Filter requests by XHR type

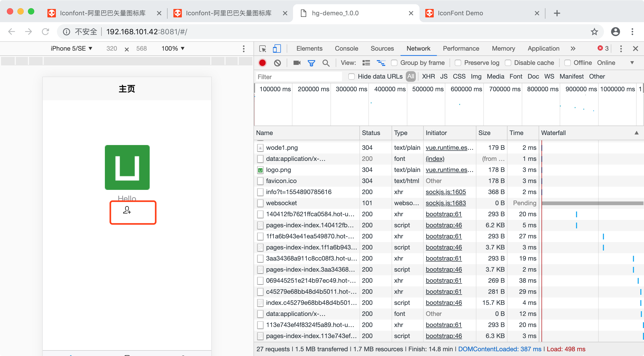pyautogui.click(x=428, y=76)
